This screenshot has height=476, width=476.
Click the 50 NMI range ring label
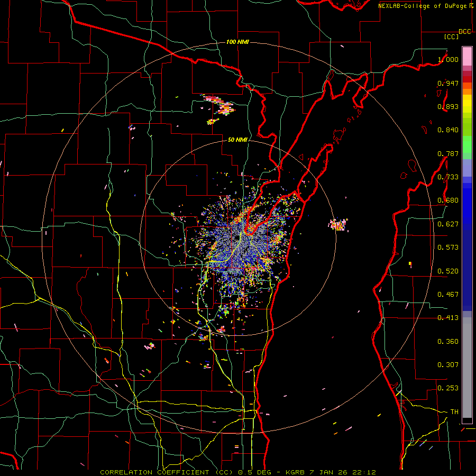[237, 140]
